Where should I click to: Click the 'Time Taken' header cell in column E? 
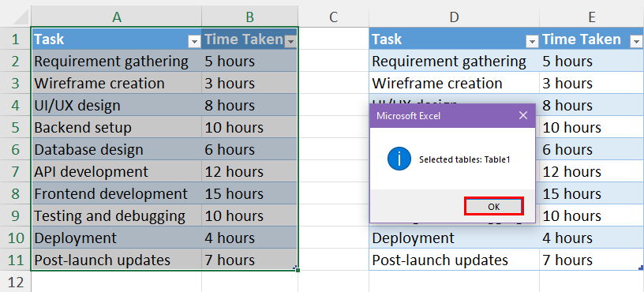tap(592, 39)
